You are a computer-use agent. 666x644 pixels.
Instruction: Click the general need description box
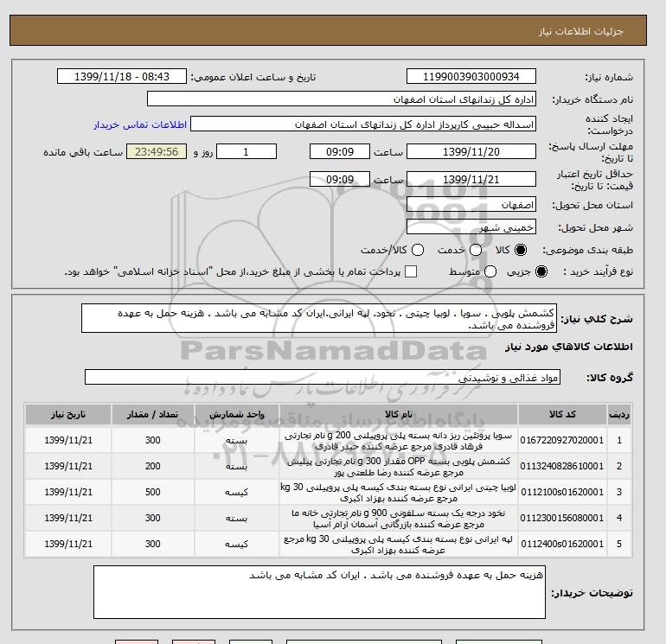[319, 318]
